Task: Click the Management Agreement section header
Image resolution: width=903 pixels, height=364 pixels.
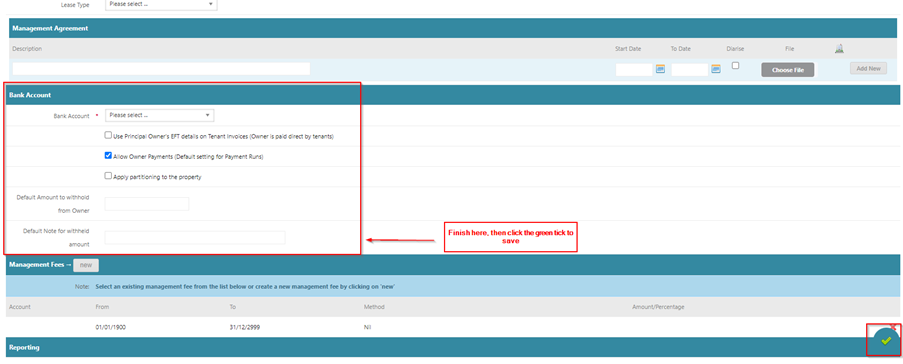Action: click(x=454, y=28)
